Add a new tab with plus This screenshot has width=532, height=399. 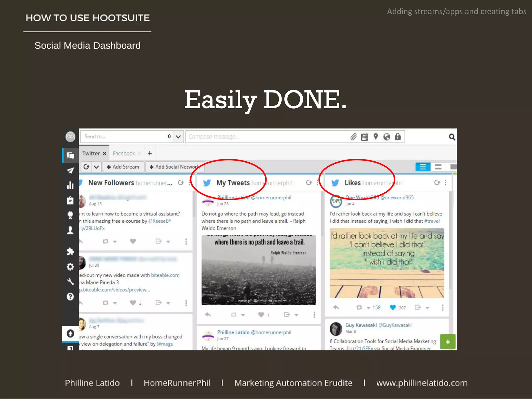(x=150, y=153)
